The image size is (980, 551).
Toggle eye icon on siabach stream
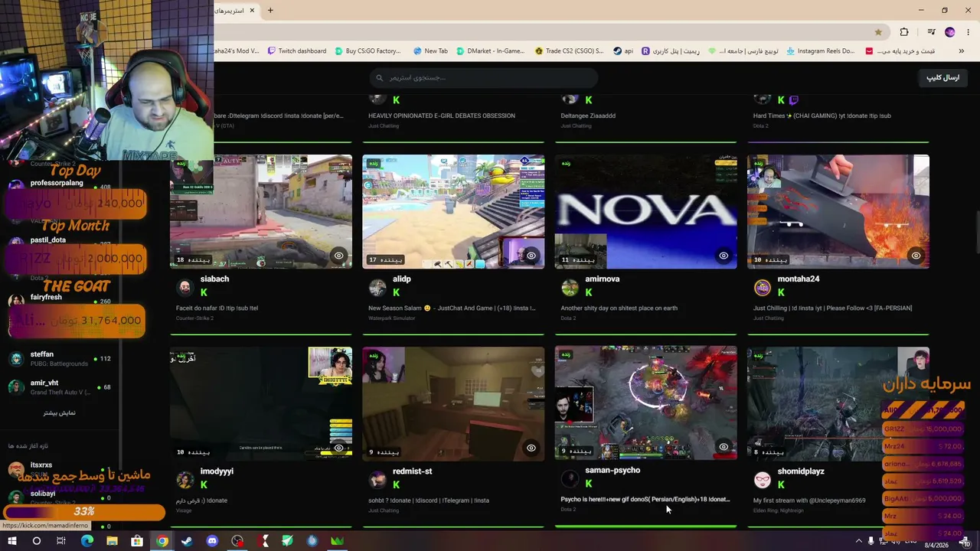[x=338, y=256]
